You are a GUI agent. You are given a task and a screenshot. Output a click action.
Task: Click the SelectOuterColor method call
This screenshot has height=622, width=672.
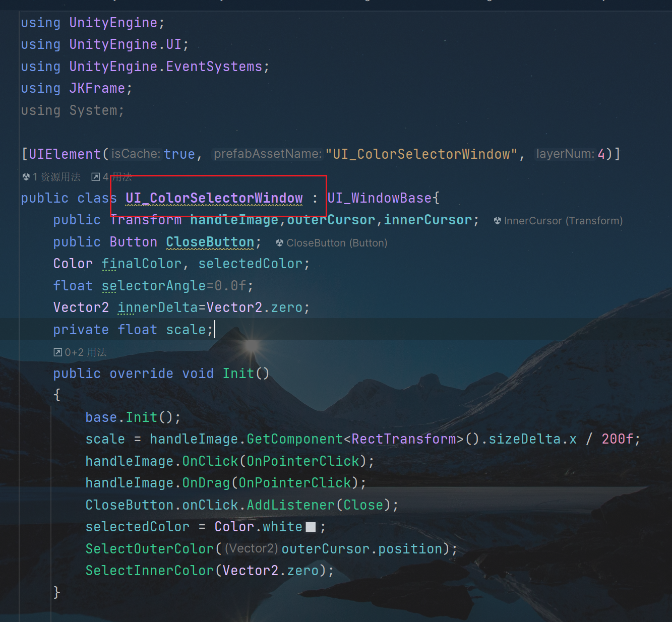pyautogui.click(x=150, y=549)
